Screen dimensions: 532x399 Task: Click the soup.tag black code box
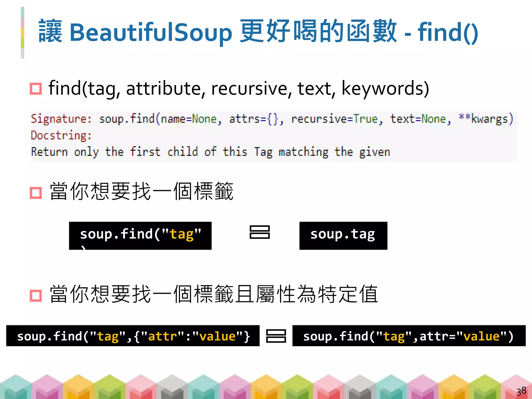pos(343,235)
